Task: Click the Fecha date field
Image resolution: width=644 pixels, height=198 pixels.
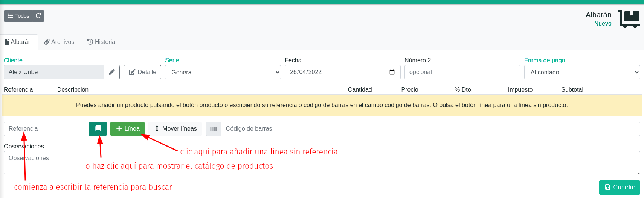Action: [342, 72]
